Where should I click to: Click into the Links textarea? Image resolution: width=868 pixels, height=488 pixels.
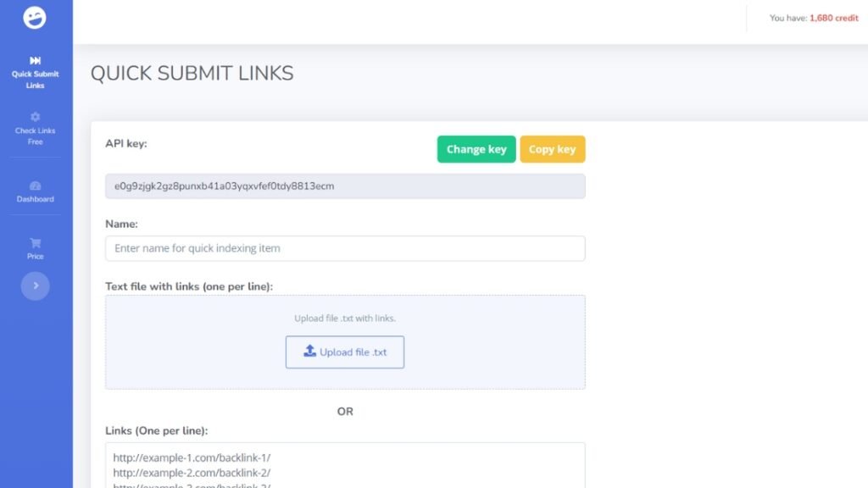pyautogui.click(x=344, y=466)
